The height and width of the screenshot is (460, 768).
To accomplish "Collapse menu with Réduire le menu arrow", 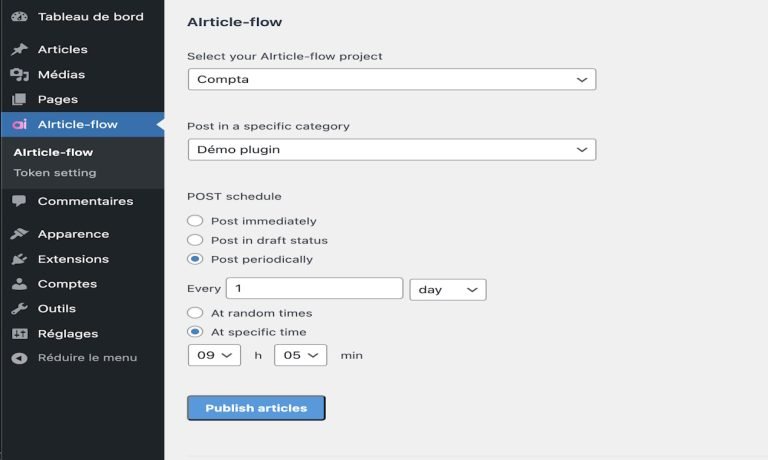I will (x=19, y=358).
